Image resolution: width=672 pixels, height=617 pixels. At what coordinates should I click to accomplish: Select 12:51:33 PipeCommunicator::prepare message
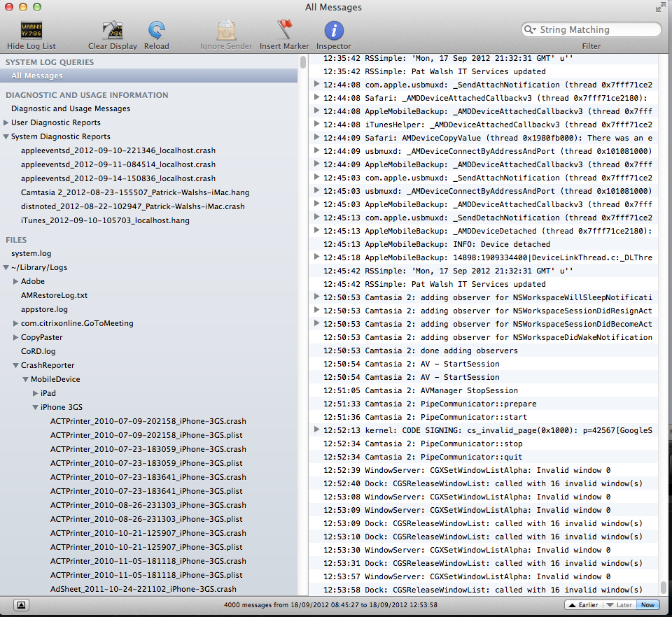point(484,404)
